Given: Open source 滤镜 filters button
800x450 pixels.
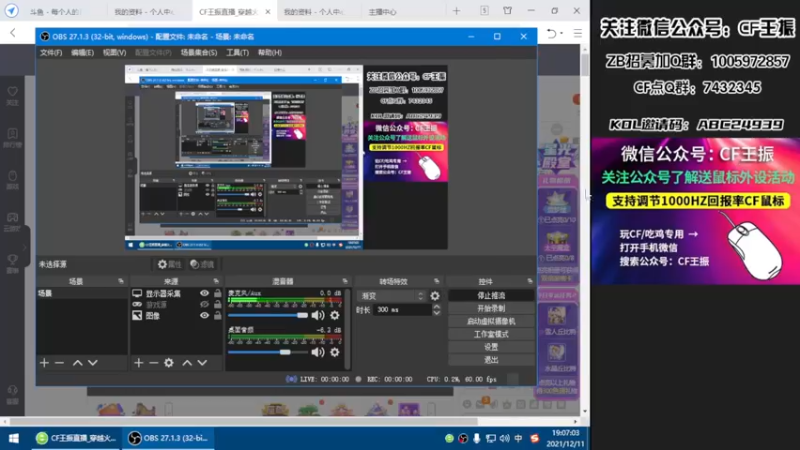Looking at the screenshot, I should (x=202, y=264).
